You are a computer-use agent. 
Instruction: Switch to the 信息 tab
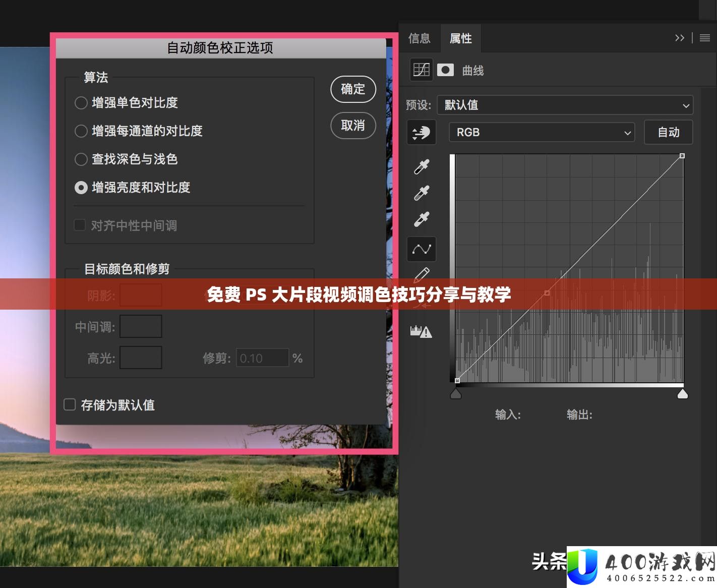click(x=420, y=38)
